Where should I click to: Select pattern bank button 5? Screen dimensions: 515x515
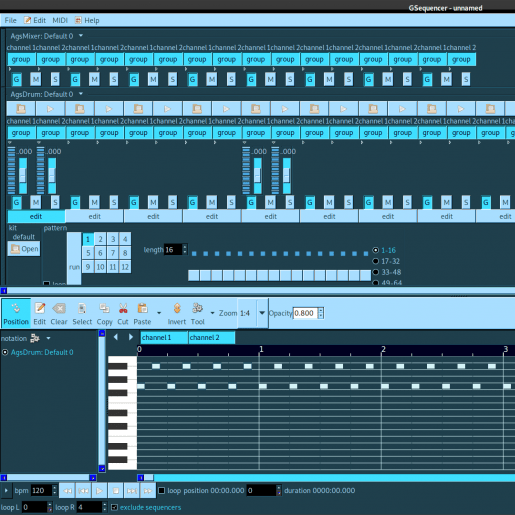(x=88, y=253)
